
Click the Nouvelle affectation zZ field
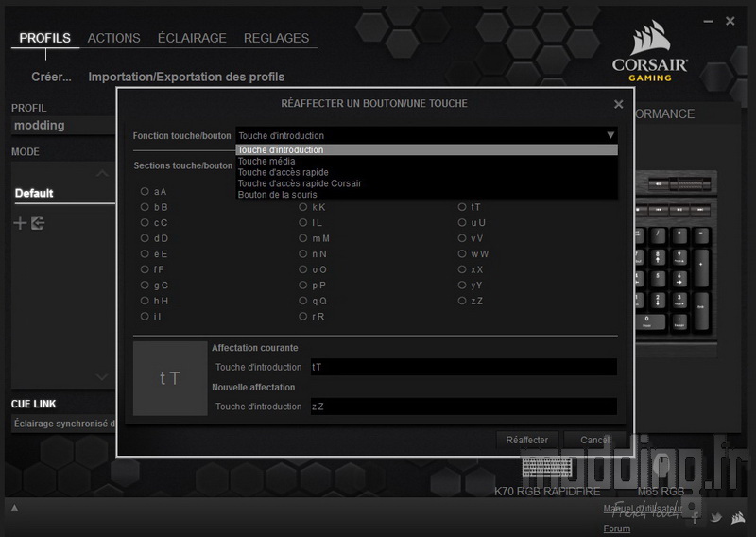pyautogui.click(x=464, y=407)
